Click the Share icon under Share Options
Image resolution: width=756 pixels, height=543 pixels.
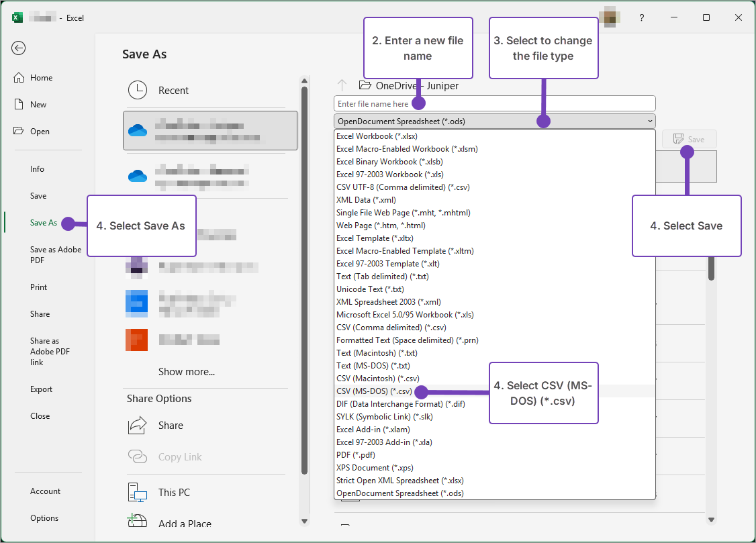coord(137,425)
